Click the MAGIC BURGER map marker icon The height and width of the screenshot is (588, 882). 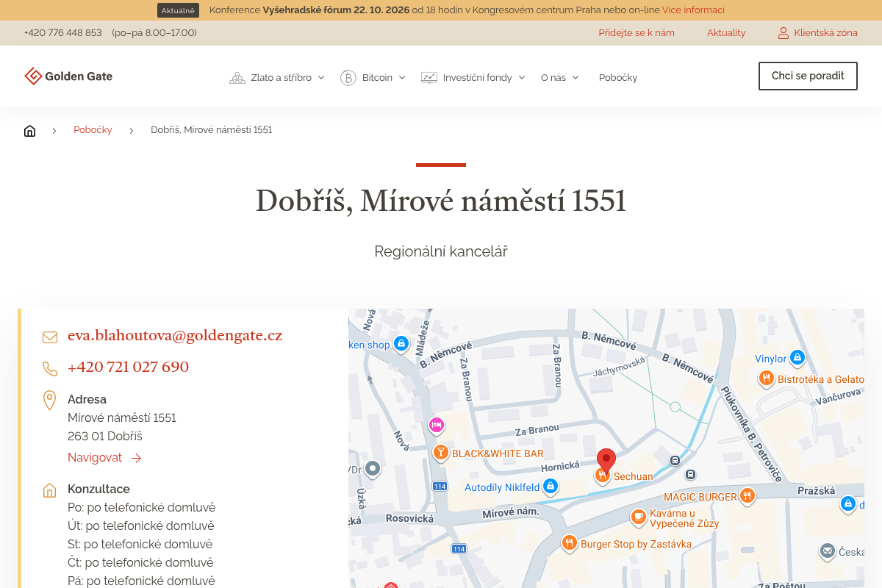(747, 496)
